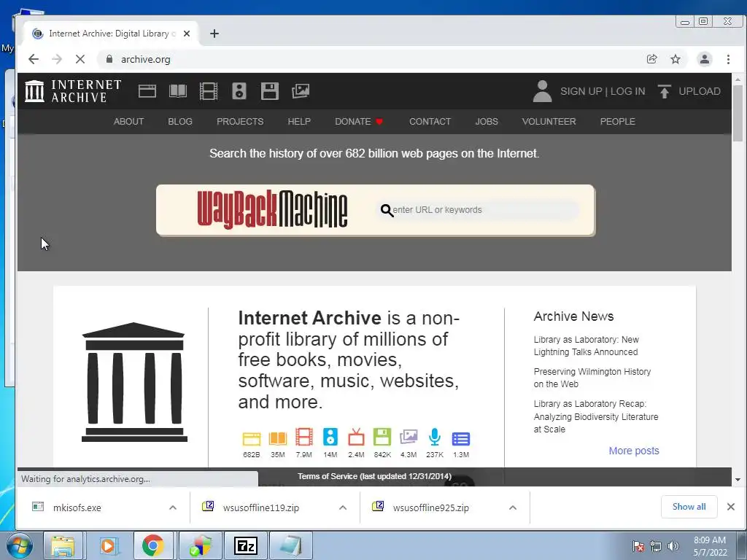Go back to previous page
This screenshot has height=560, width=747.
click(34, 59)
